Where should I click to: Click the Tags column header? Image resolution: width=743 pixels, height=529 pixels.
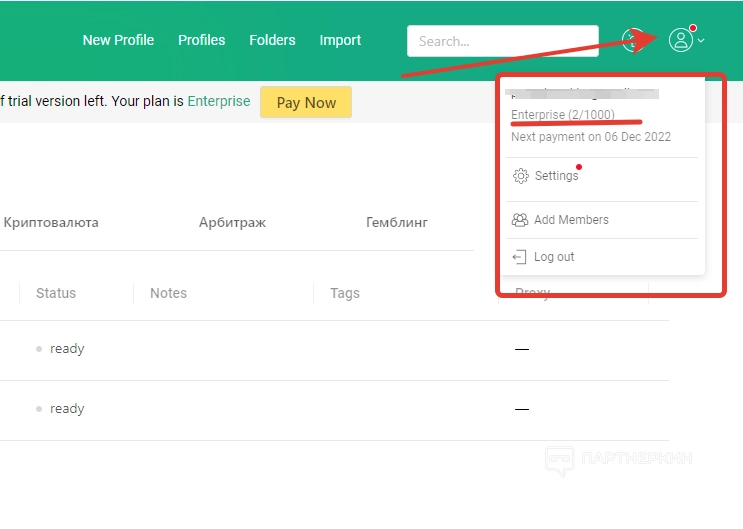(345, 293)
